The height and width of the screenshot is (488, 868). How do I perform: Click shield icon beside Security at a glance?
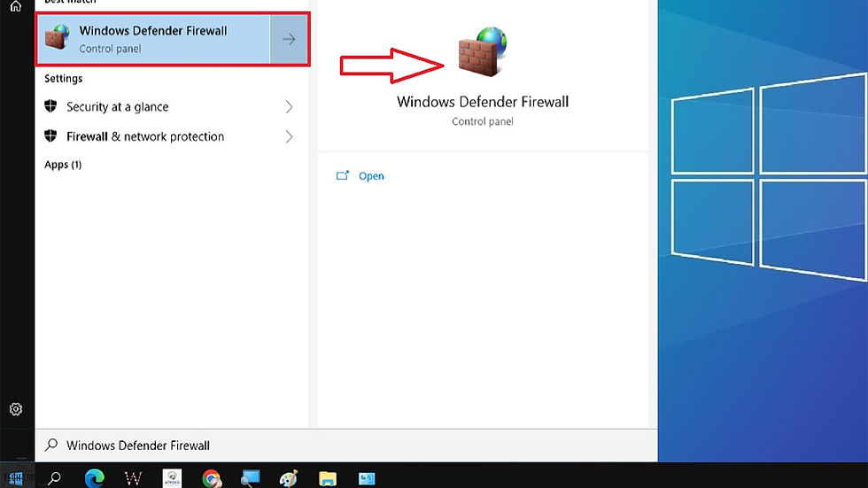50,106
